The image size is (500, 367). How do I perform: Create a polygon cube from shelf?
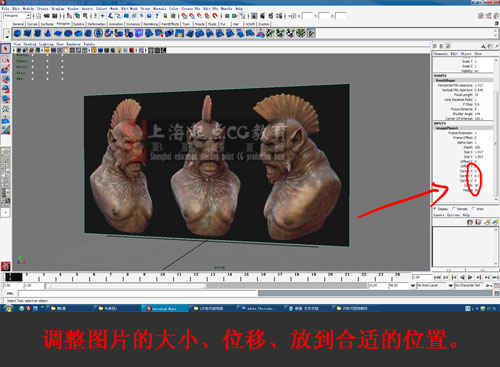click(x=28, y=33)
